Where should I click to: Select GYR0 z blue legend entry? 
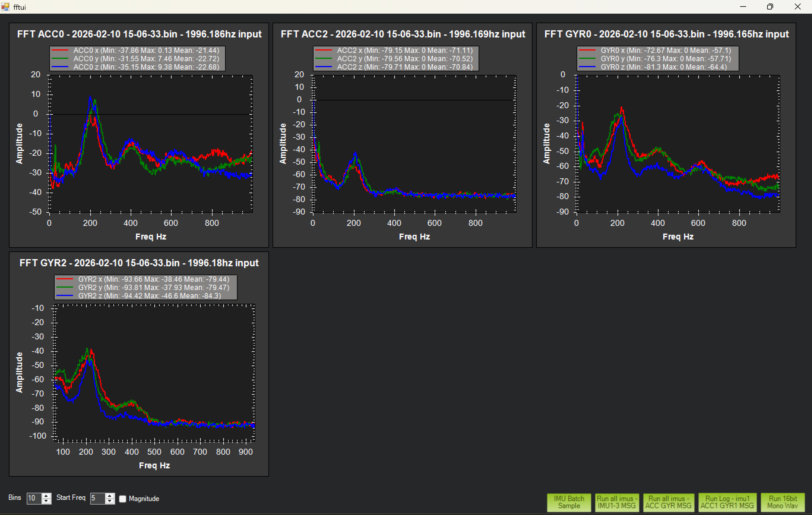(663, 67)
